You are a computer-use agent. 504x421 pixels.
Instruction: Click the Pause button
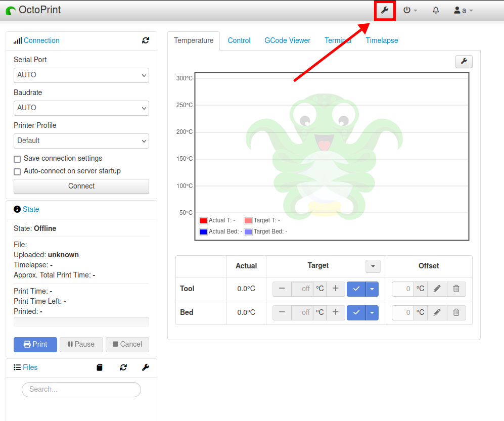pyautogui.click(x=81, y=345)
